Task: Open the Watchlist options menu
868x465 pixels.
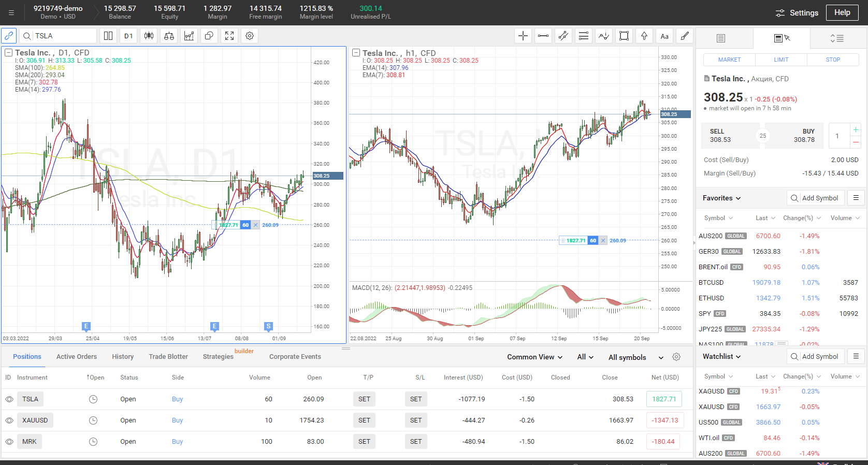Action: click(856, 356)
